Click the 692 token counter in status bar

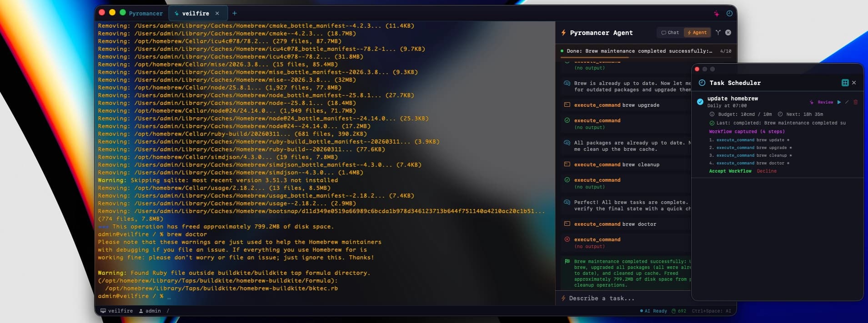pos(679,311)
